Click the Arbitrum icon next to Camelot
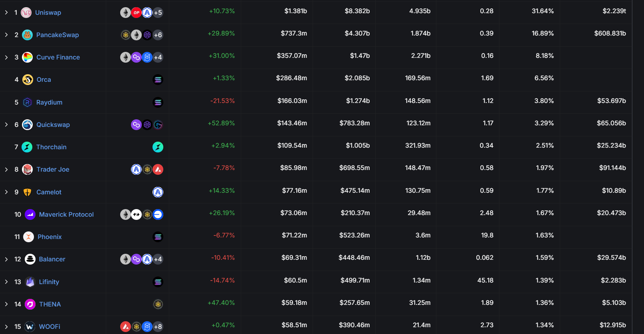 [158, 192]
